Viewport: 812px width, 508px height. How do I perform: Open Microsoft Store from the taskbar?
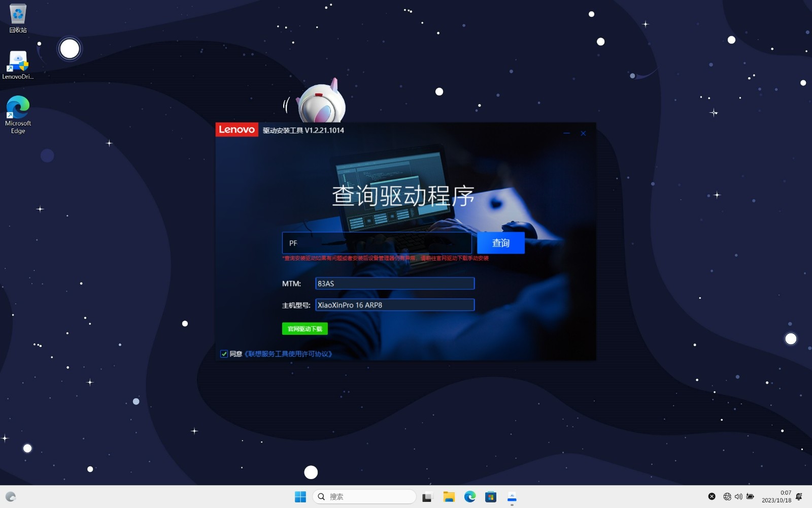(x=491, y=497)
